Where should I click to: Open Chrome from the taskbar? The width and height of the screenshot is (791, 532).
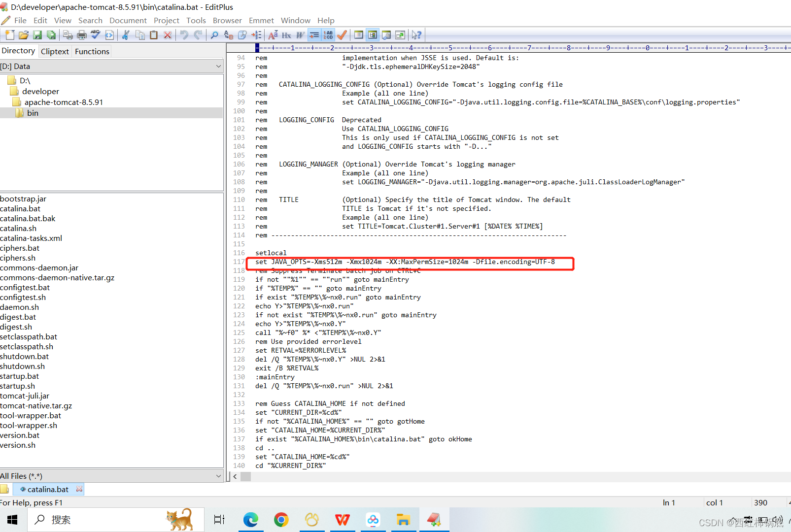pyautogui.click(x=281, y=520)
